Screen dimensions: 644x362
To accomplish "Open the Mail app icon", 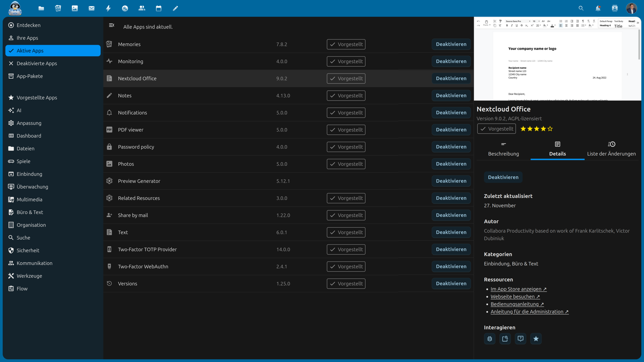I will coord(92,9).
